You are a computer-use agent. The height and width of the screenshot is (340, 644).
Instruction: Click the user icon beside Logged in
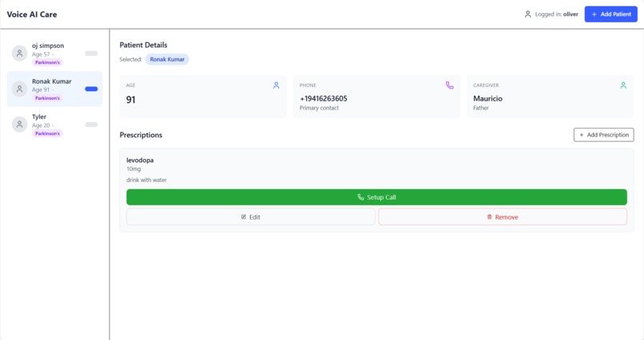click(x=528, y=14)
